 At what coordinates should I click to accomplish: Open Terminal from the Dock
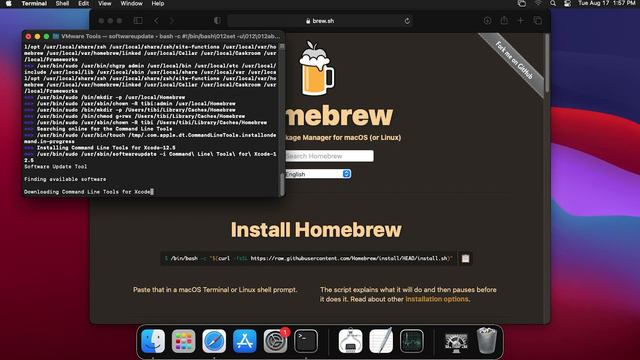[x=306, y=341]
